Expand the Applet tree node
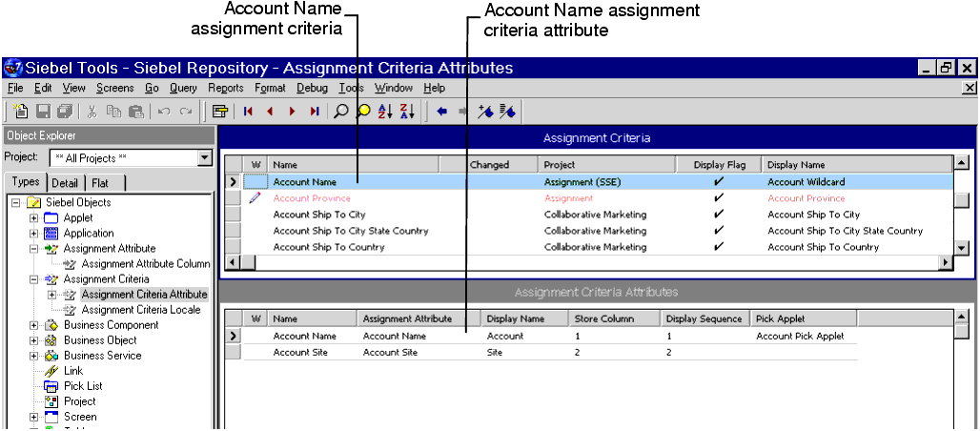 pyautogui.click(x=33, y=218)
